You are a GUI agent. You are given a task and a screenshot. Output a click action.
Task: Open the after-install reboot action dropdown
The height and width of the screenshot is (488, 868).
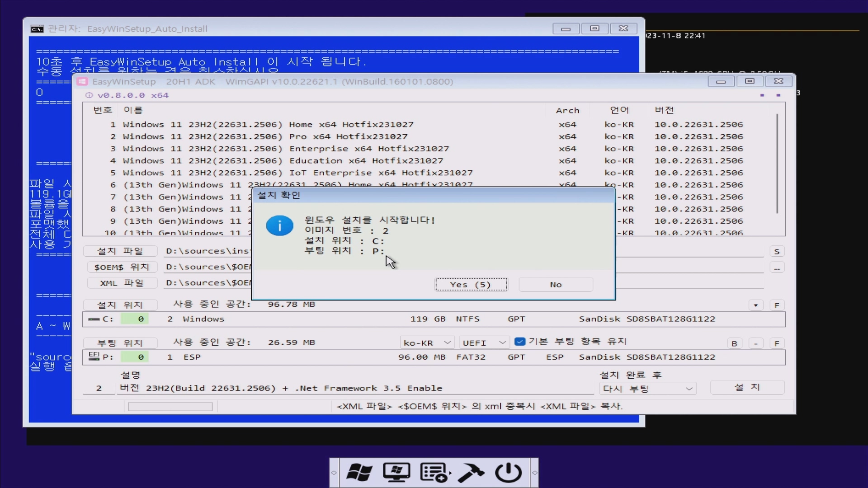[x=647, y=389]
